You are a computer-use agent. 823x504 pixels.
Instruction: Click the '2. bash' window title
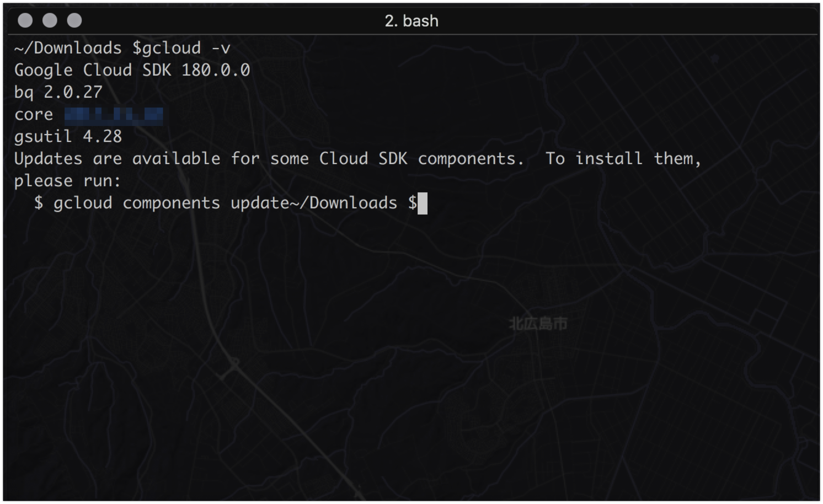tap(411, 21)
